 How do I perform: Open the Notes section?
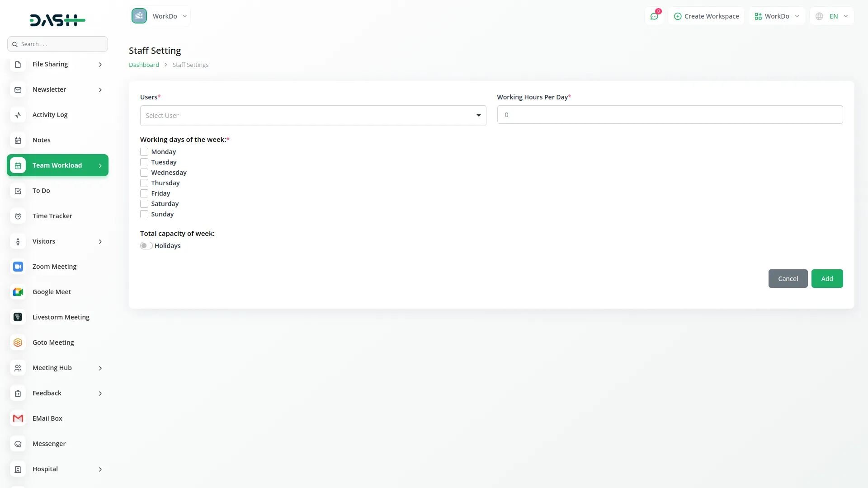pos(41,140)
